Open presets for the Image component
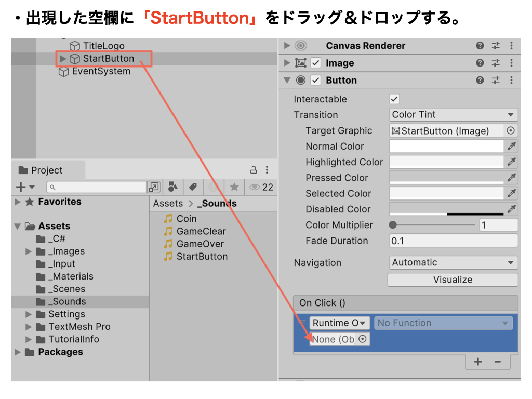This screenshot has height=399, width=532. 496,63
